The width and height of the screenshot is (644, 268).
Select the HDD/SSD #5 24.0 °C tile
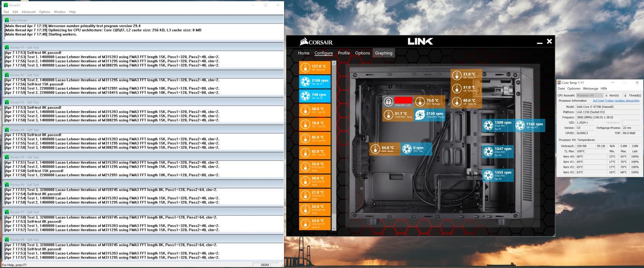point(315,223)
